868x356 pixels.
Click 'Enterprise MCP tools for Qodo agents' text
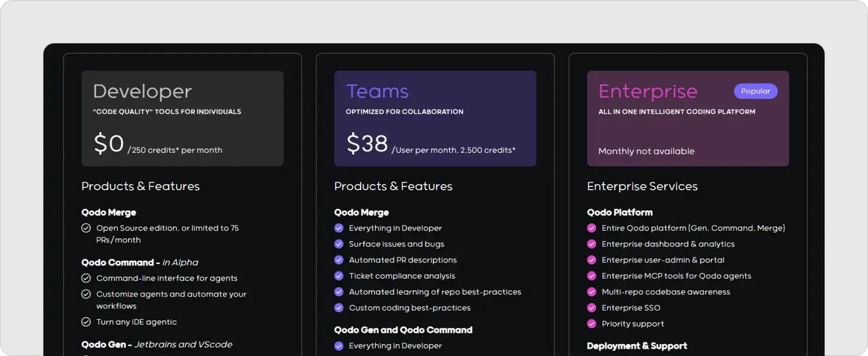pos(676,276)
